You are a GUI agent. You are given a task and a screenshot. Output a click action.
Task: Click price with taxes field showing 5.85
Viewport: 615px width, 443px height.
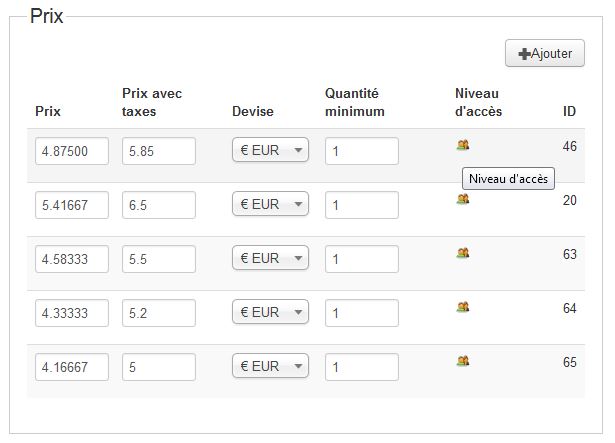coord(159,152)
